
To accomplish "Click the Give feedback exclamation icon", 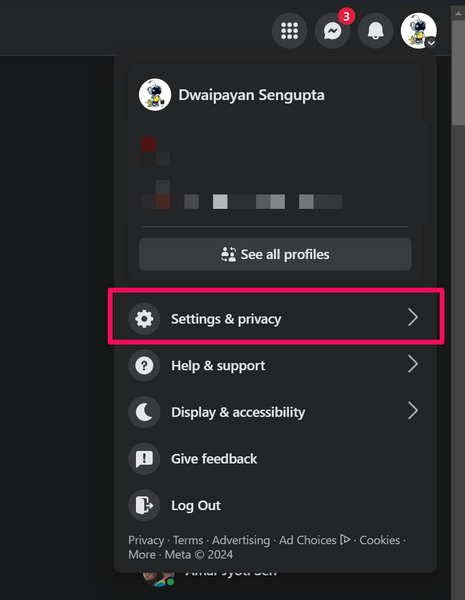I will point(144,459).
